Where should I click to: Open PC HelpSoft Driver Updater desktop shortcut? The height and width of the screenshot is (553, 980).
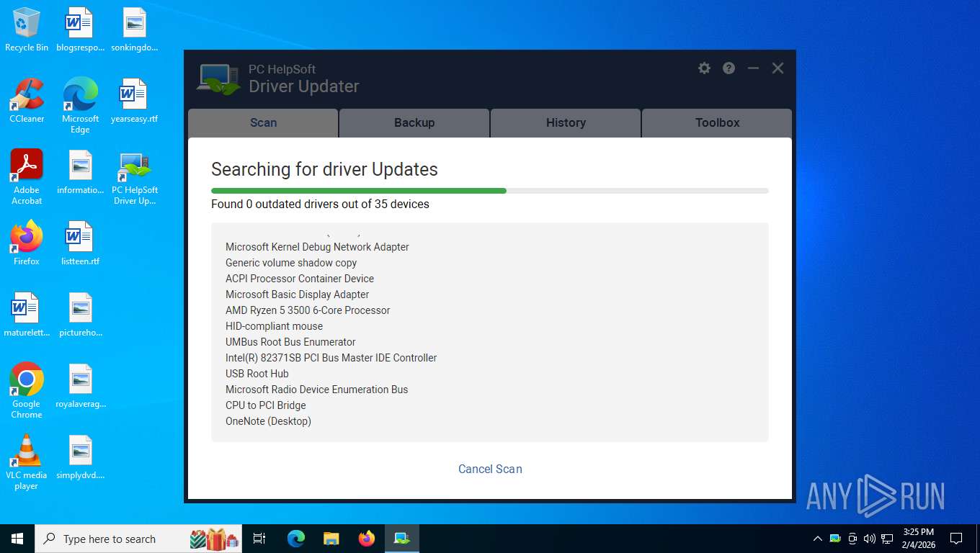(x=134, y=177)
